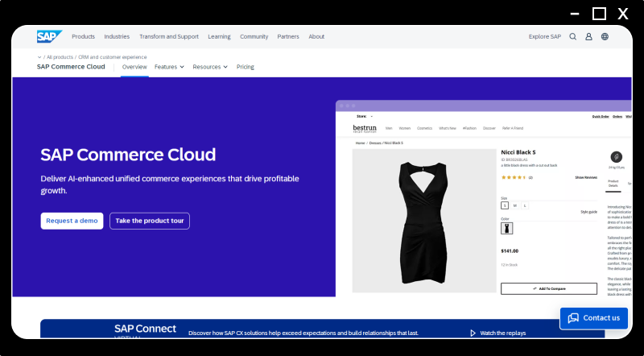Expand the Features dropdown

pos(169,67)
